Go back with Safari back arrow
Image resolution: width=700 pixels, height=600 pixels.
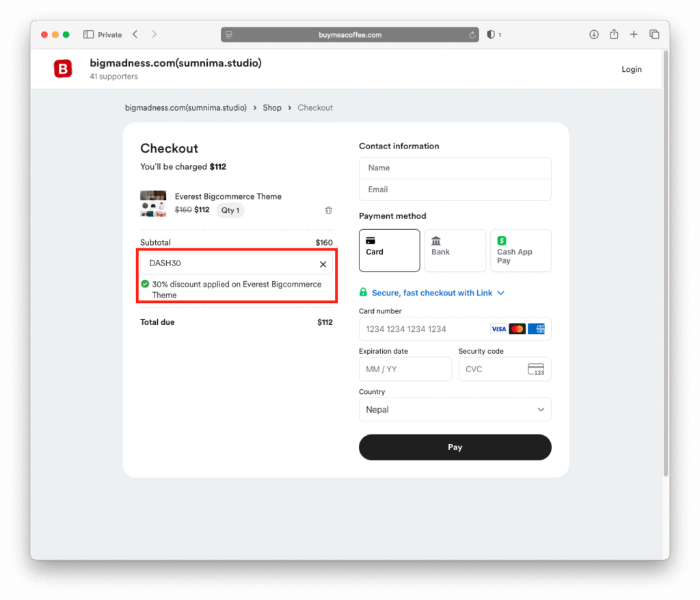coord(135,34)
